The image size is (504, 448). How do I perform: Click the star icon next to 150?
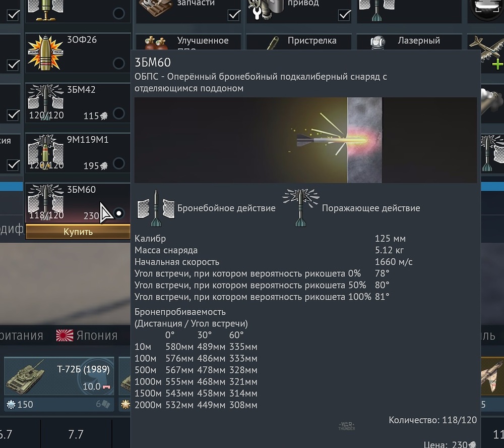coord(11,404)
